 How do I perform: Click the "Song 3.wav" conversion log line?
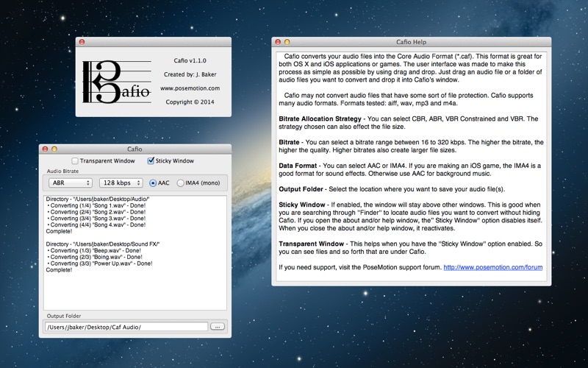click(x=96, y=219)
